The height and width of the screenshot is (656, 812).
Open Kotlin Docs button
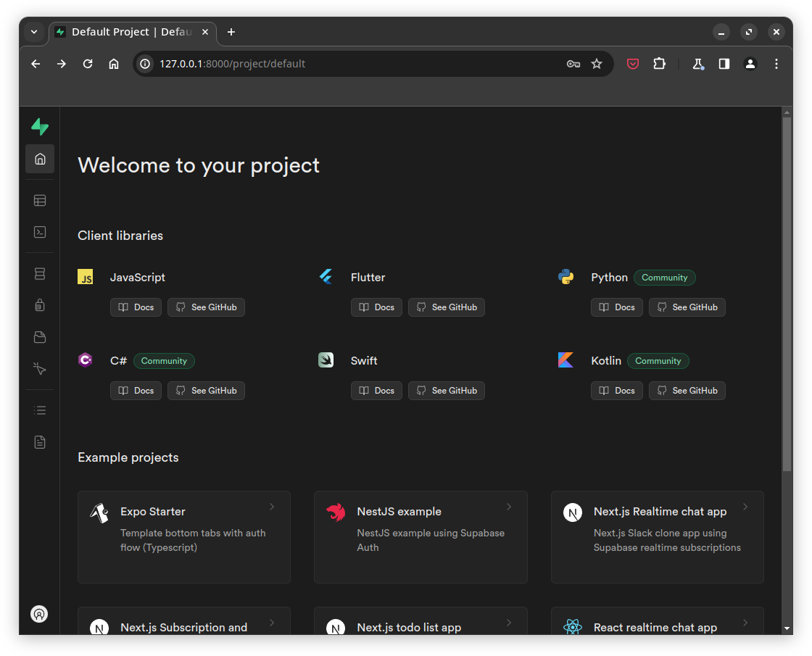coord(617,391)
